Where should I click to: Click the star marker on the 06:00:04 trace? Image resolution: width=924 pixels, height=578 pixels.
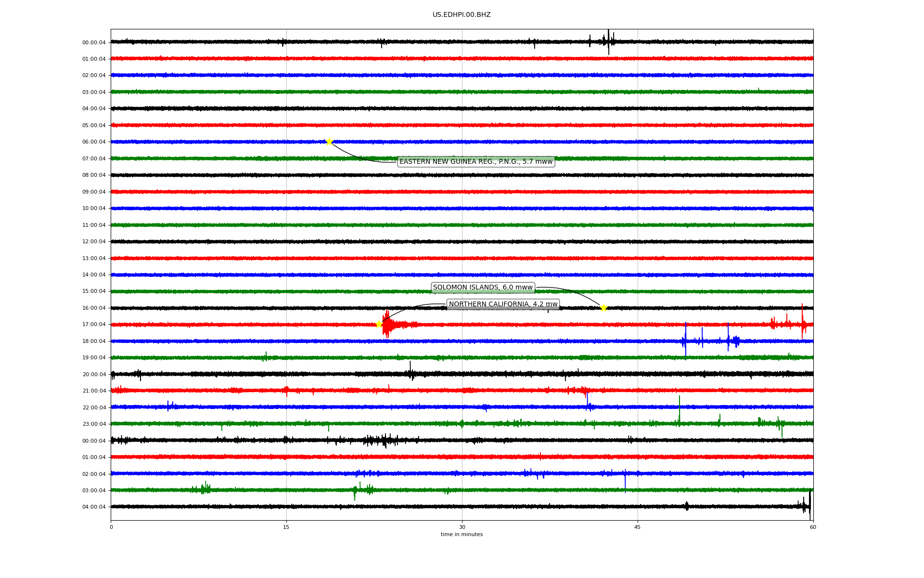(x=329, y=142)
